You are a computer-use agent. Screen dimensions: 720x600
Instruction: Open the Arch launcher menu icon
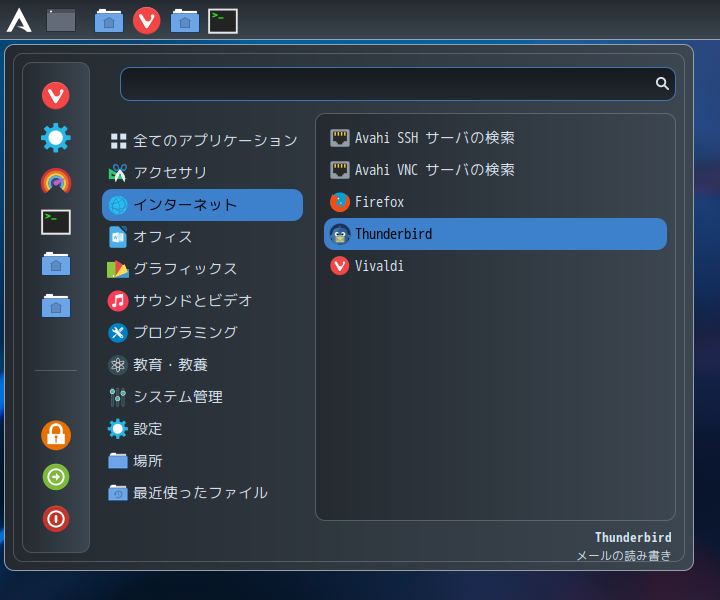tap(19, 21)
